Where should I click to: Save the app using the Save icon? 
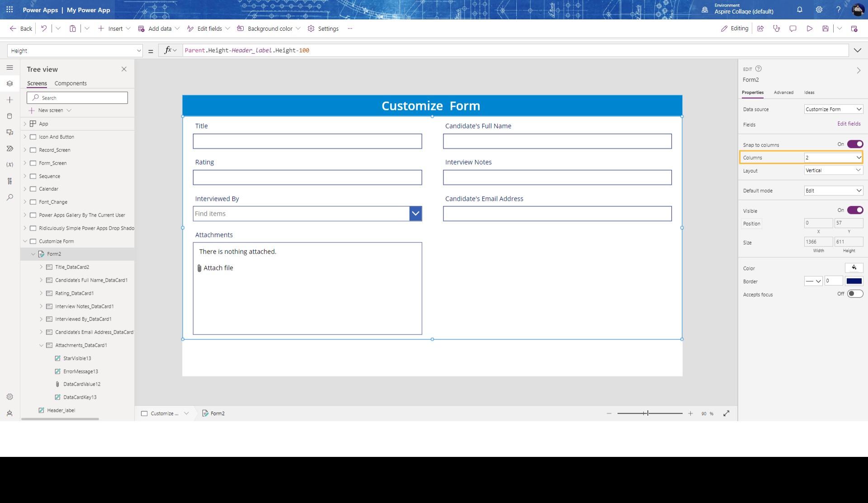(x=826, y=28)
